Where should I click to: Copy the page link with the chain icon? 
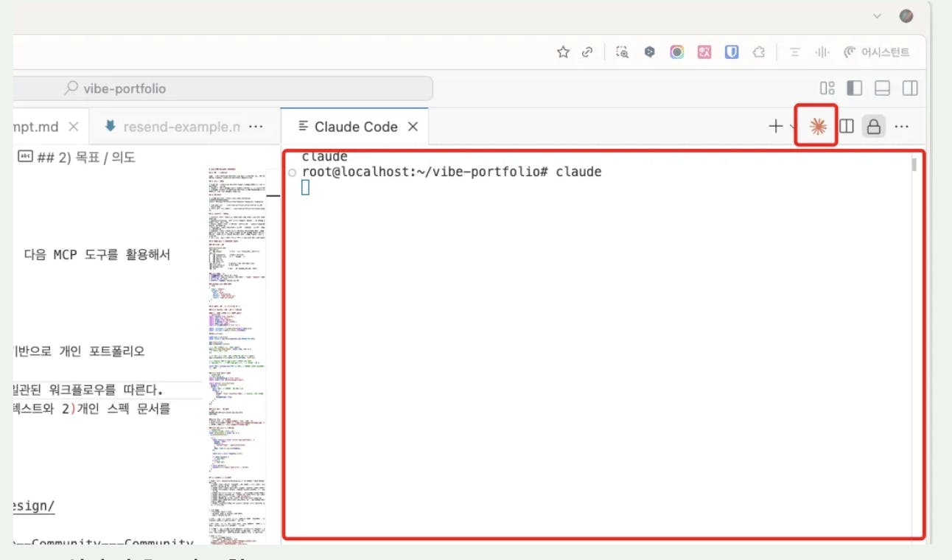[587, 52]
